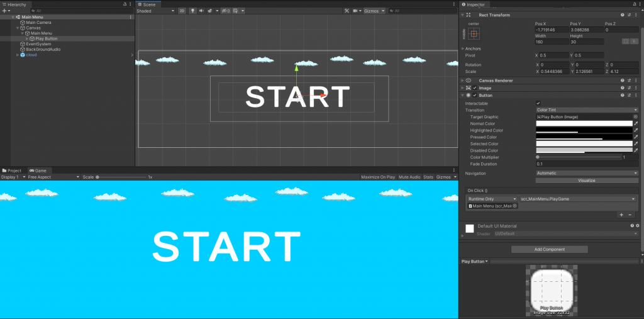Open the Shaded draw mode dropdown
Image resolution: width=644 pixels, height=319 pixels.
pos(155,11)
